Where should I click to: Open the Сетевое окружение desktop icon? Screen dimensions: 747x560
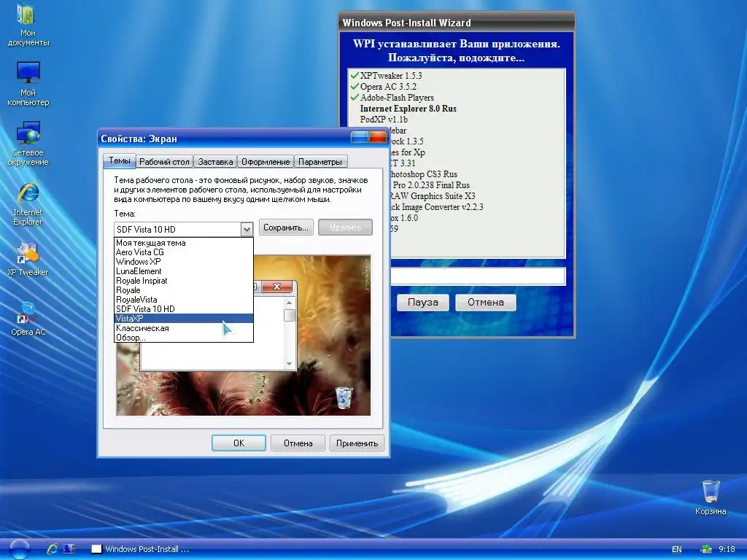pos(28,144)
